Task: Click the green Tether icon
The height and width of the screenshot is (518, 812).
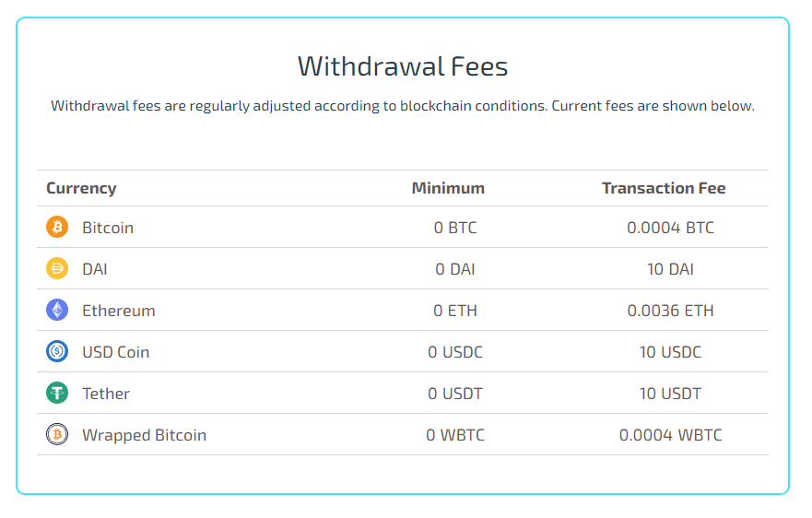Action: click(x=57, y=393)
